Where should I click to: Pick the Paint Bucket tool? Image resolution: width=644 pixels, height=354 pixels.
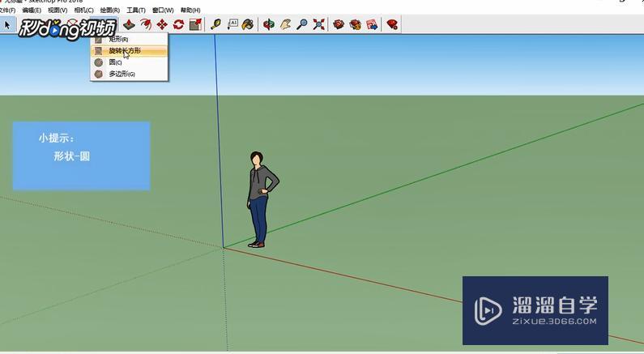pos(248,24)
